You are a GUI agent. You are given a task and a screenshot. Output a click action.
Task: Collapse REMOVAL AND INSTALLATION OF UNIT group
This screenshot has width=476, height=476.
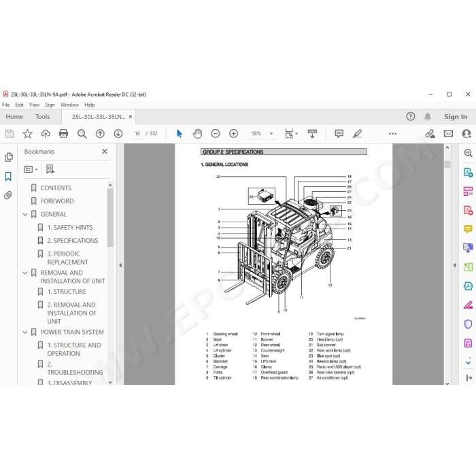coord(25,273)
